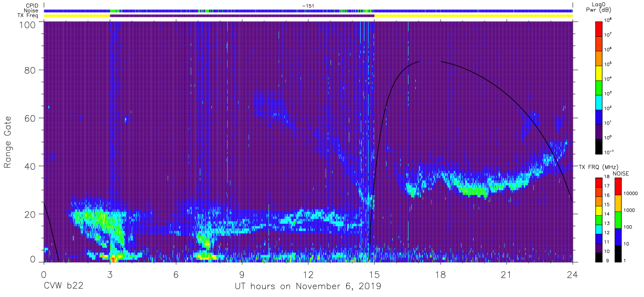
Task: Click the 15 hour tick label
Action: (x=374, y=274)
